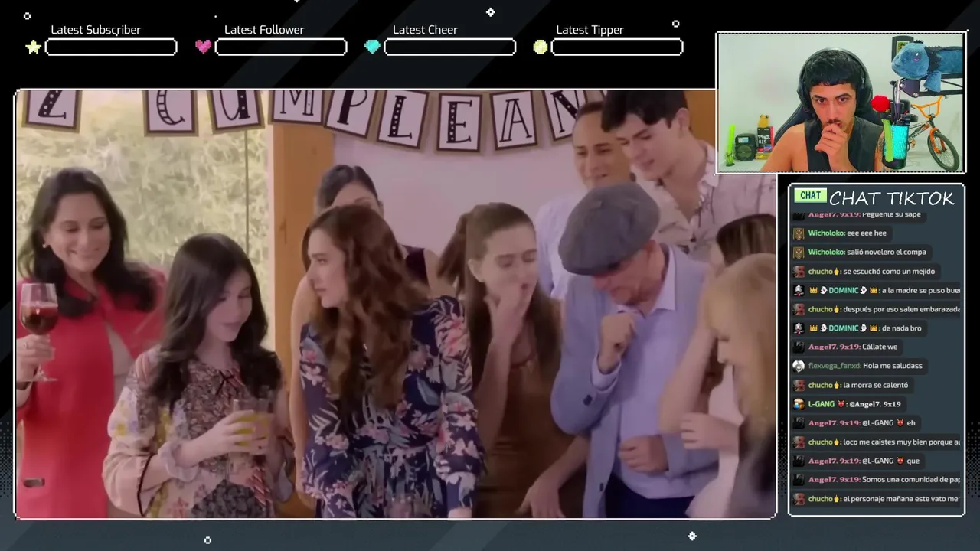Image resolution: width=980 pixels, height=551 pixels.
Task: Click the 'se escuchó como un mejido' message text
Action: point(889,272)
